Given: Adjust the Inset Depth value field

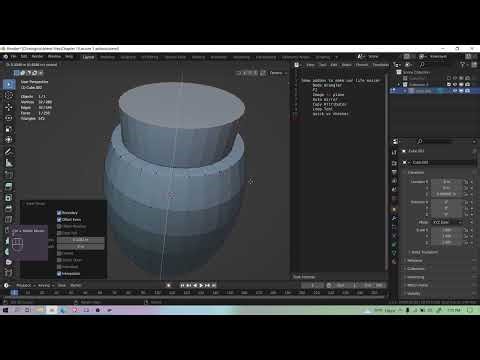Looking at the screenshot, I should pos(80,247).
